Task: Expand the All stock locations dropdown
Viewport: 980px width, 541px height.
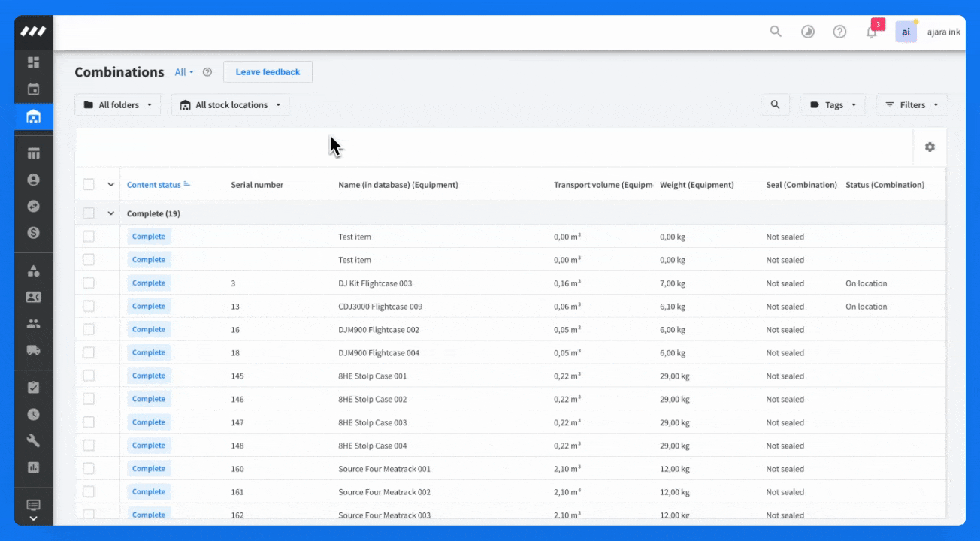Action: click(230, 105)
